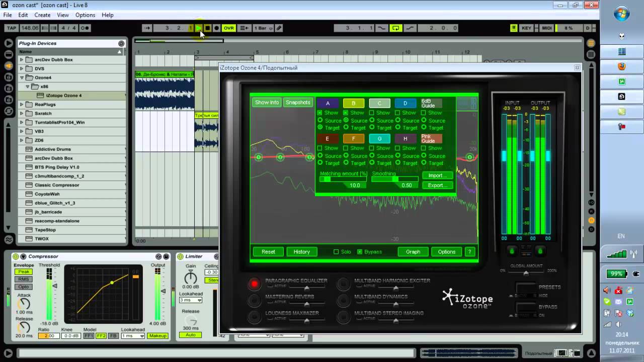Screen dimensions: 644x362
Task: Select the TapeStop plug-in row
Action: point(73,230)
